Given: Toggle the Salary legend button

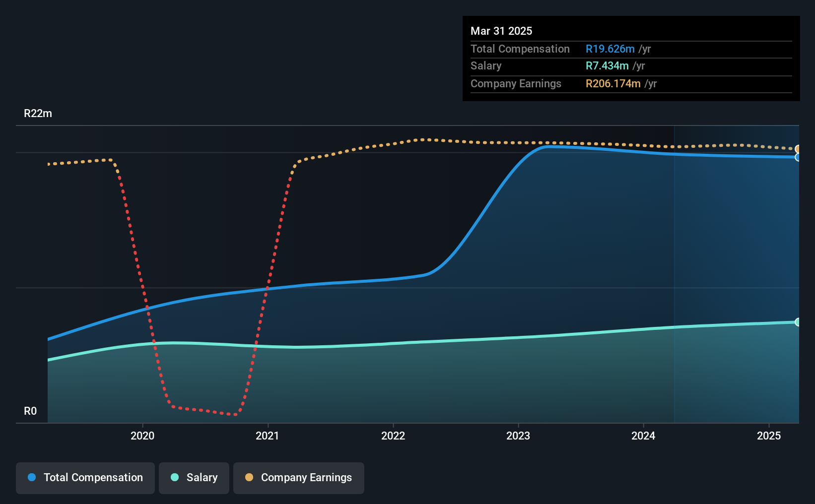Looking at the screenshot, I should point(194,478).
